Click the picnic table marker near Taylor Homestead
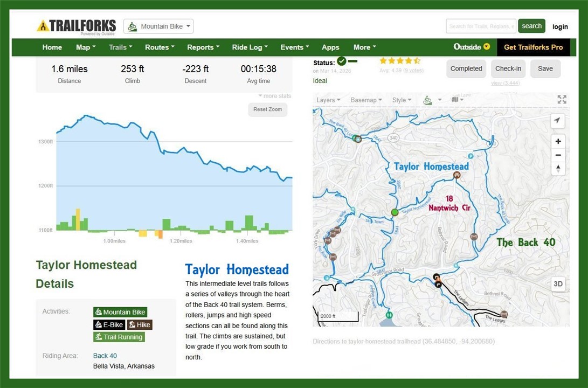Viewport: 588px width, 388px height. click(456, 175)
